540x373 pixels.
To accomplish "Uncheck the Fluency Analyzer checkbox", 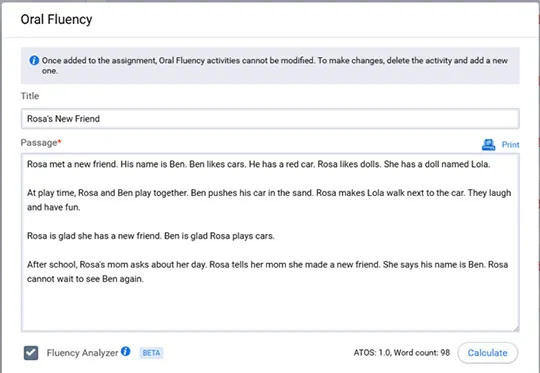I will tap(31, 353).
